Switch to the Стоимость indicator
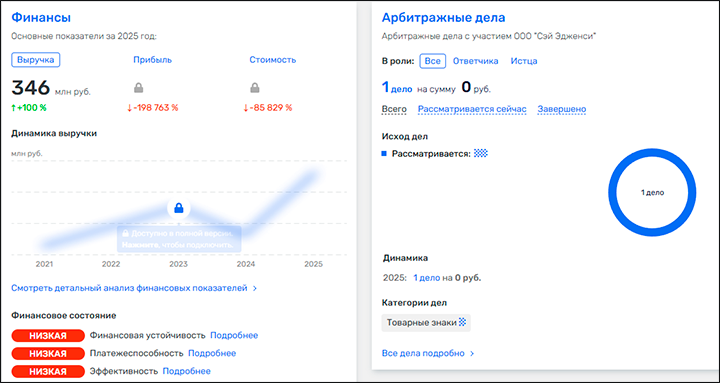This screenshot has height=383, width=720. point(273,60)
